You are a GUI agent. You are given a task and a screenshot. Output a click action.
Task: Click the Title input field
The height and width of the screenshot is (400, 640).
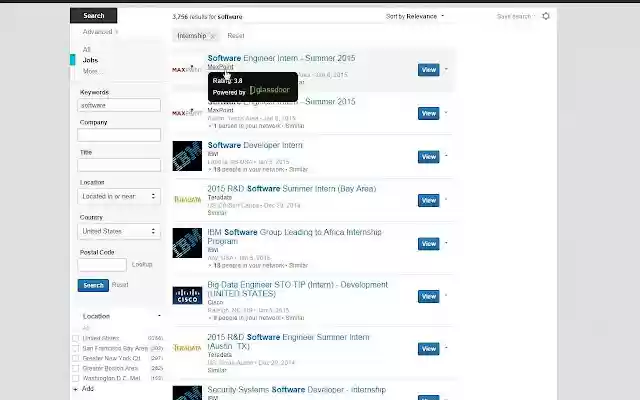click(x=119, y=165)
